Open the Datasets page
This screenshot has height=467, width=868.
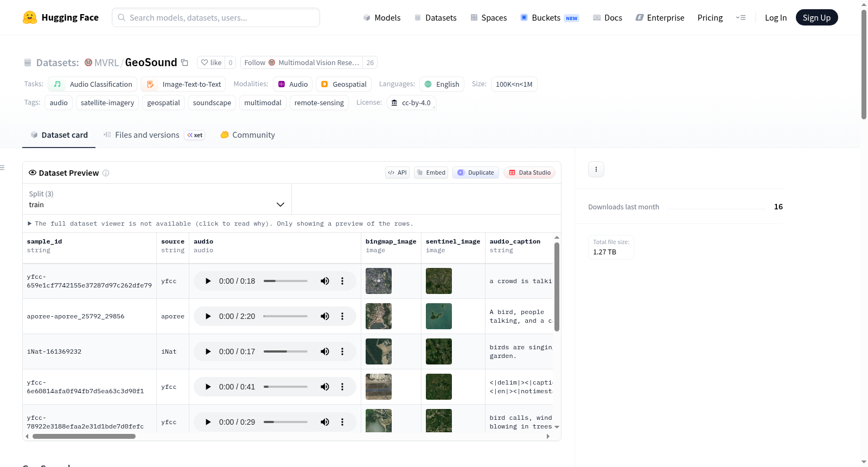(x=435, y=17)
